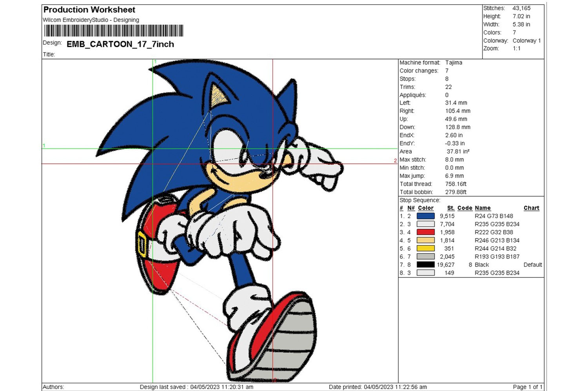The image size is (588, 391).
Task: Click the Zoom value '1:1'
Action: pos(517,49)
